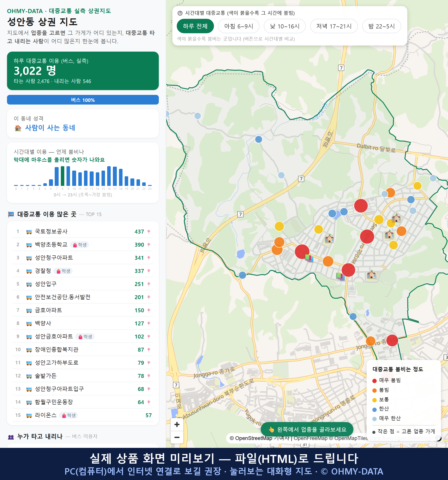This screenshot has height=480, width=448.
Task: Open the 성안청구아파트 stop row
Action: click(83, 258)
